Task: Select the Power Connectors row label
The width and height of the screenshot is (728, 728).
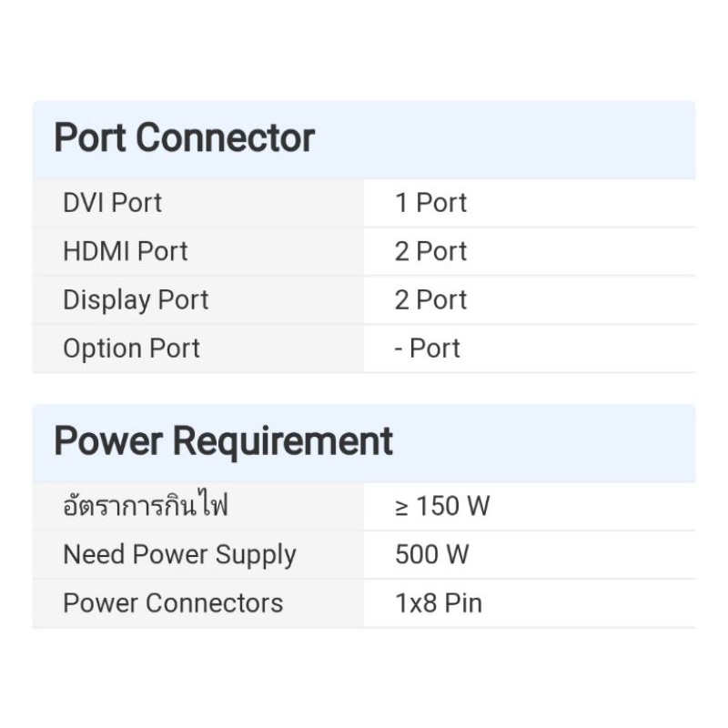Action: 173,603
